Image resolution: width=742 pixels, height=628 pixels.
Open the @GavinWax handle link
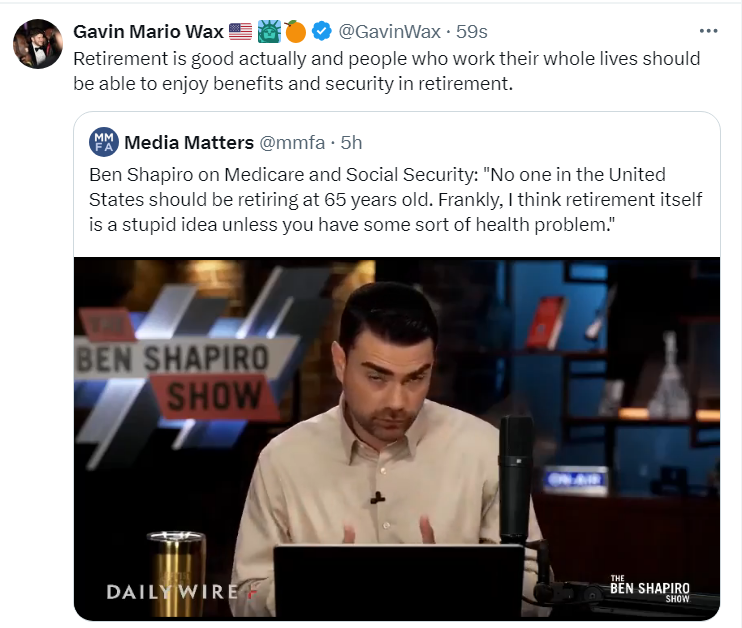(x=389, y=31)
